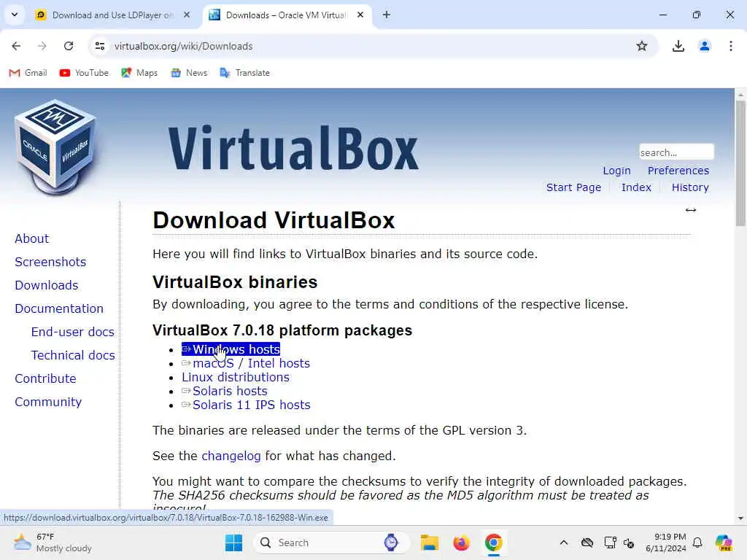Open the notifications bell icon
This screenshot has width=747, height=560.
point(697,542)
